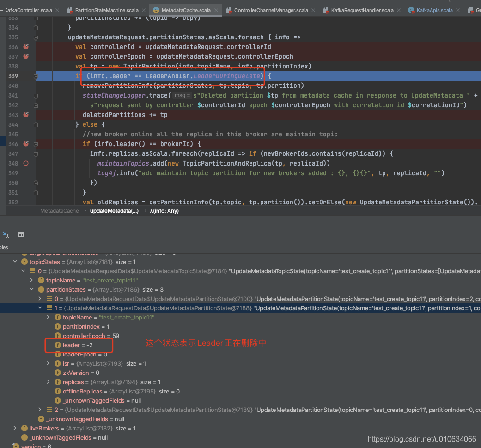Click the field icon of topicStates

(24, 262)
